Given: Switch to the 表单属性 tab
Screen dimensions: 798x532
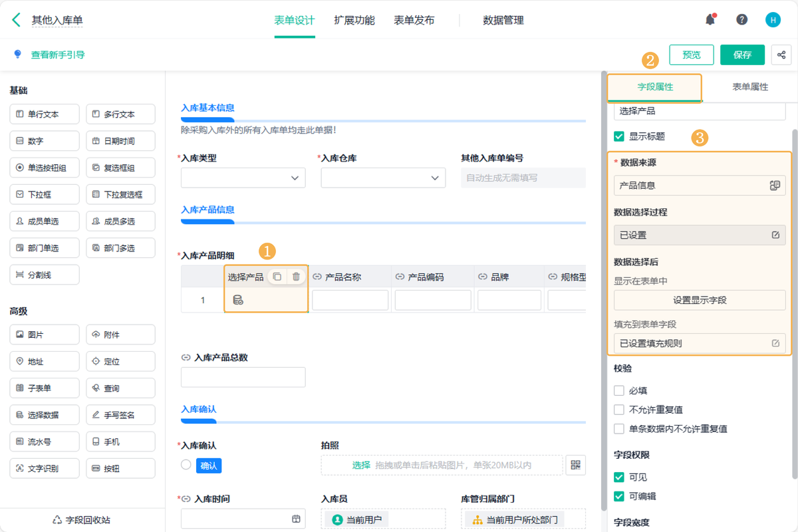Looking at the screenshot, I should pos(749,87).
